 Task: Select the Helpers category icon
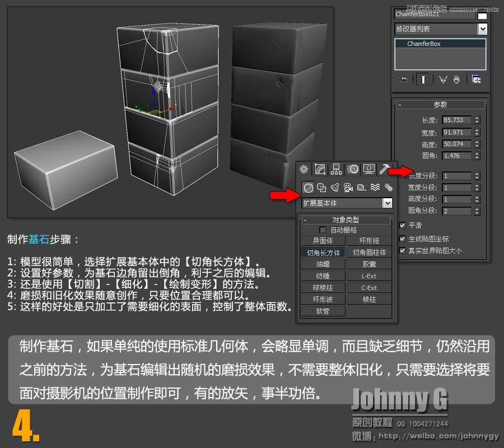(x=362, y=188)
